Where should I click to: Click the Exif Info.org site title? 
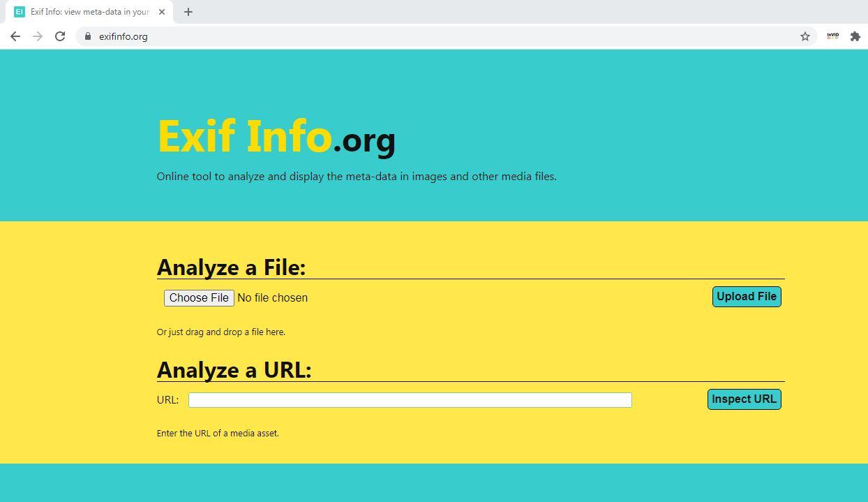276,137
